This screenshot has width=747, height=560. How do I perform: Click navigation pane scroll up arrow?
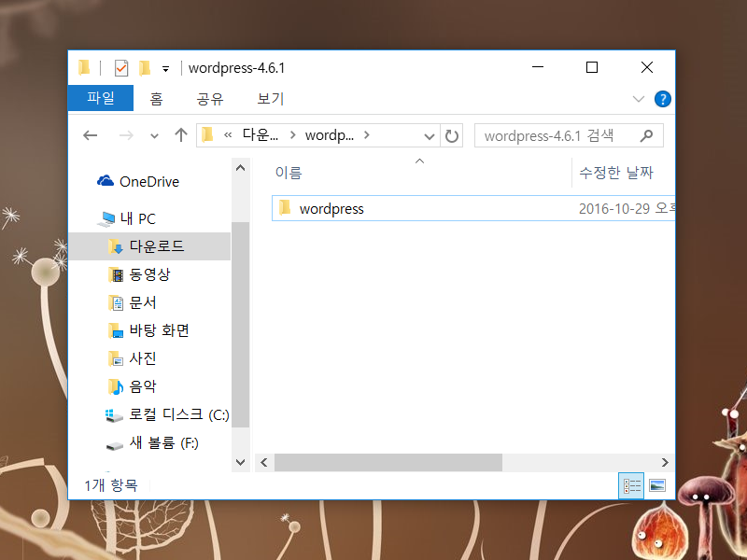(241, 168)
